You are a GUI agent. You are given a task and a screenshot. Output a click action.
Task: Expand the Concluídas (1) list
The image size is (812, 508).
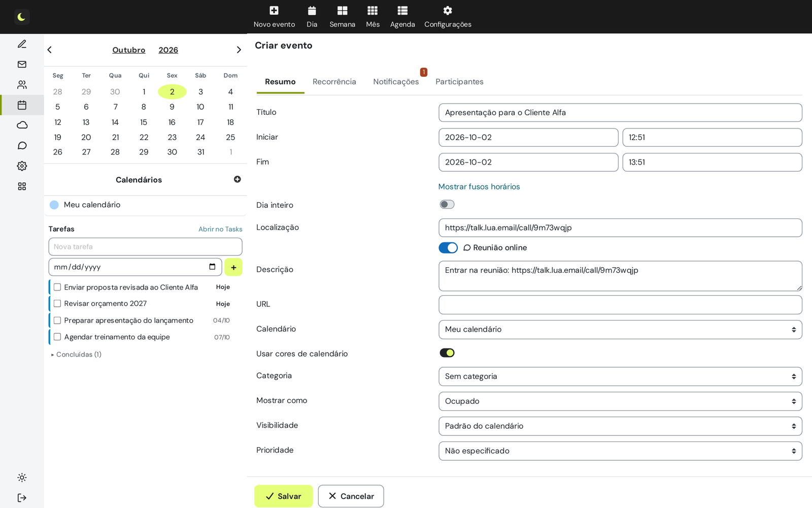(x=76, y=355)
